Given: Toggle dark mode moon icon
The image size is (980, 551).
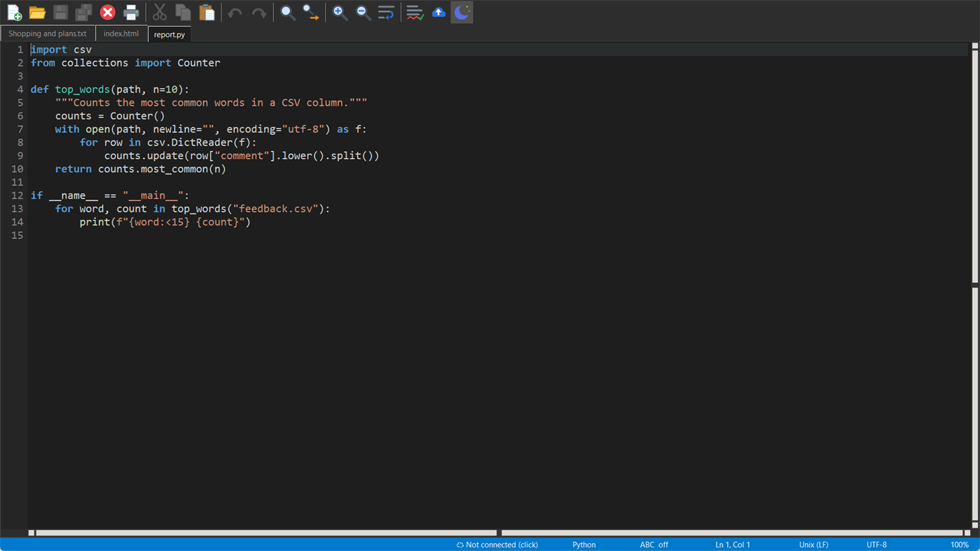Looking at the screenshot, I should [x=462, y=13].
